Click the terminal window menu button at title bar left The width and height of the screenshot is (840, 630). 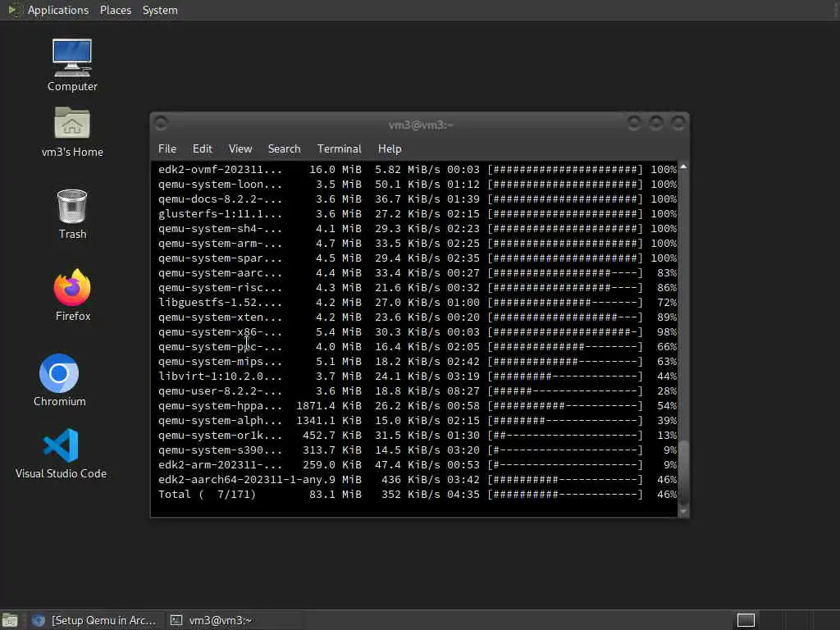[161, 124]
